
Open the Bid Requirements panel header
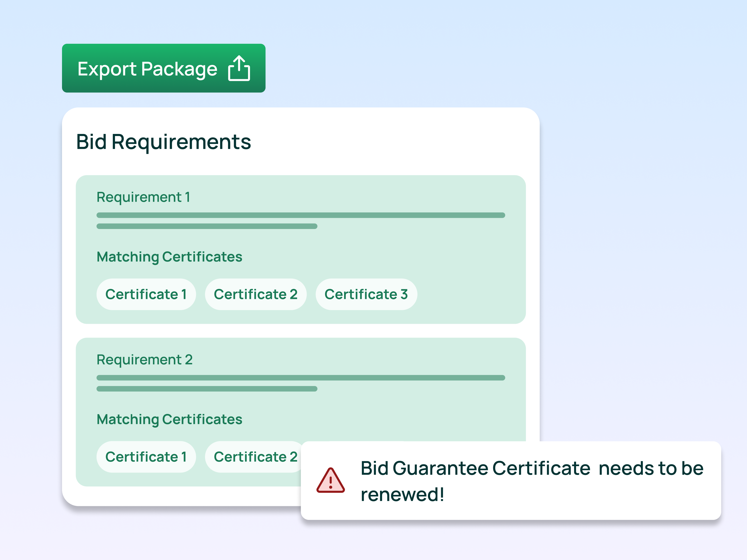click(163, 141)
